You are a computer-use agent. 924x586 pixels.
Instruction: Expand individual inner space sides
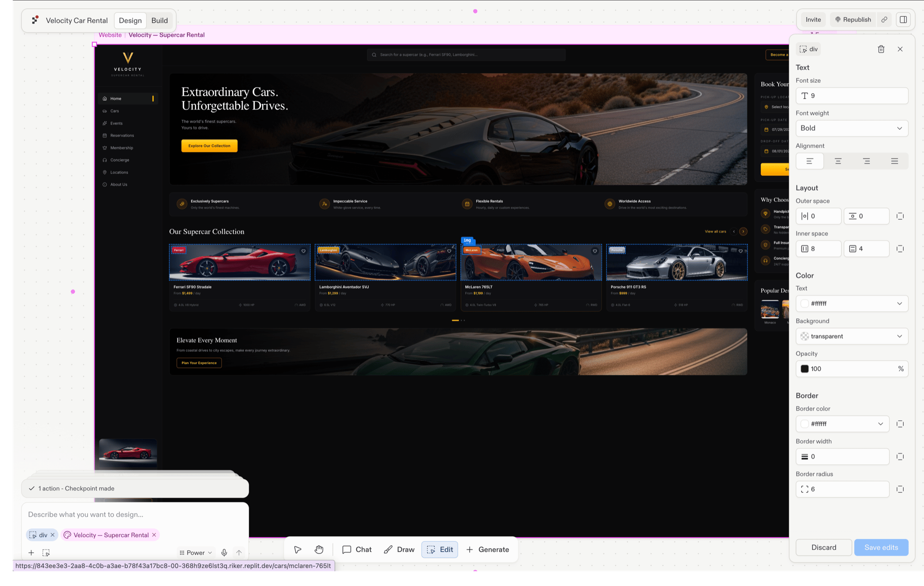click(x=900, y=249)
